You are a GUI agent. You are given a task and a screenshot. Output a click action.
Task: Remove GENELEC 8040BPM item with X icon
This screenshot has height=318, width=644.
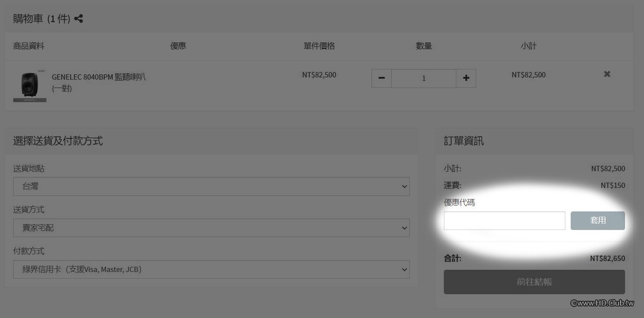(607, 74)
